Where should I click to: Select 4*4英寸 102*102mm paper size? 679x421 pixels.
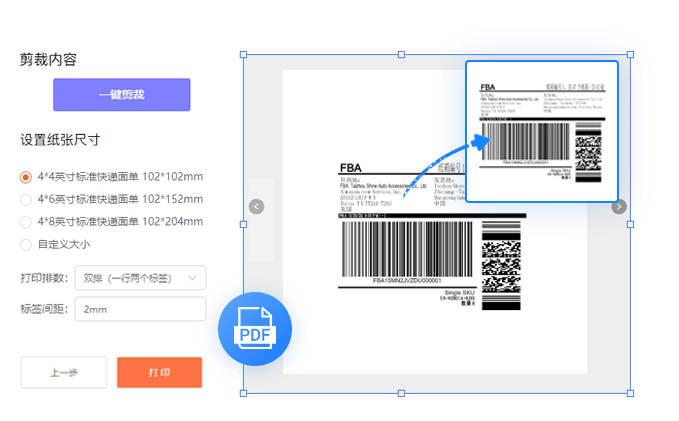26,177
